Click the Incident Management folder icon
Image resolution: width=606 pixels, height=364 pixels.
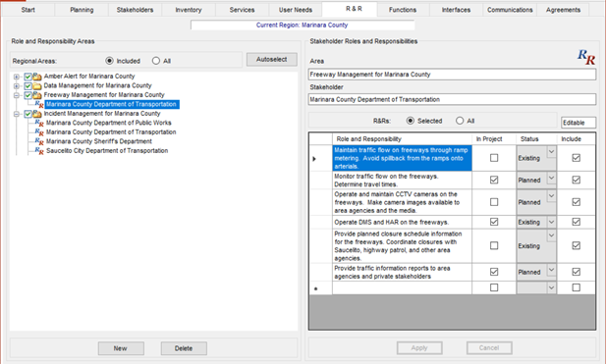(x=37, y=114)
